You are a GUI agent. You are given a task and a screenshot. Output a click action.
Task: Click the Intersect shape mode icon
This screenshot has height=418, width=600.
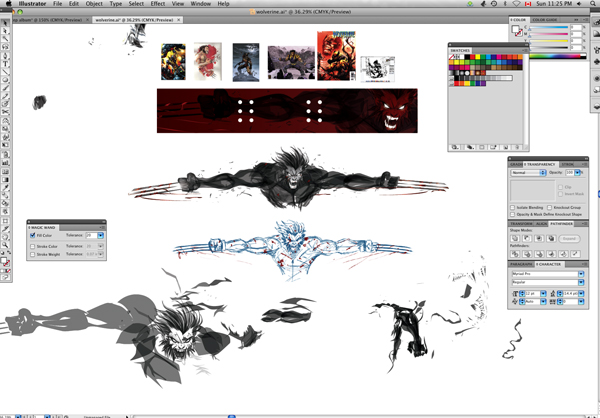tap(539, 238)
